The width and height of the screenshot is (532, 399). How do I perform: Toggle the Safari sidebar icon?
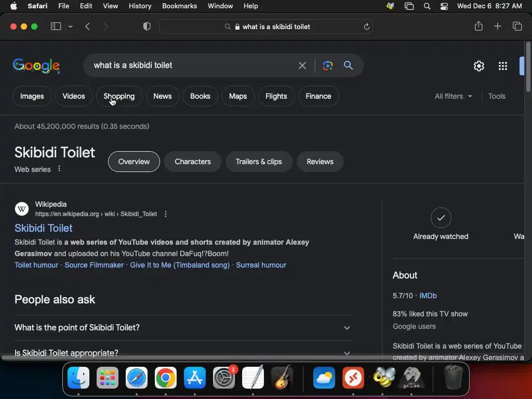(56, 26)
